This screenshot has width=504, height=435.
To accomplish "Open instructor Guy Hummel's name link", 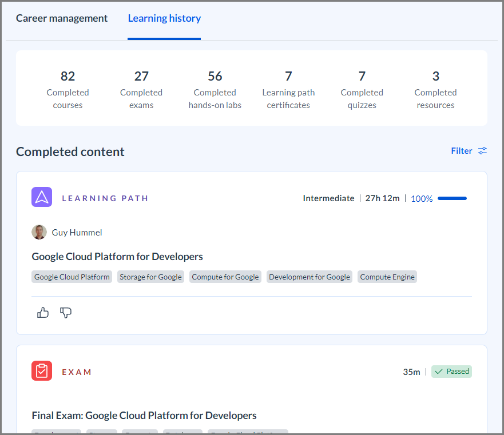I will pyautogui.click(x=77, y=233).
